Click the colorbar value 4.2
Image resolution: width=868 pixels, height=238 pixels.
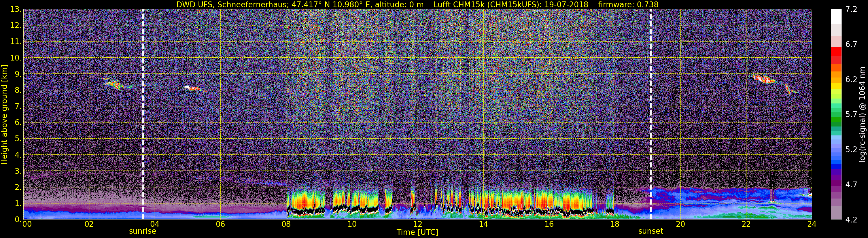point(851,220)
